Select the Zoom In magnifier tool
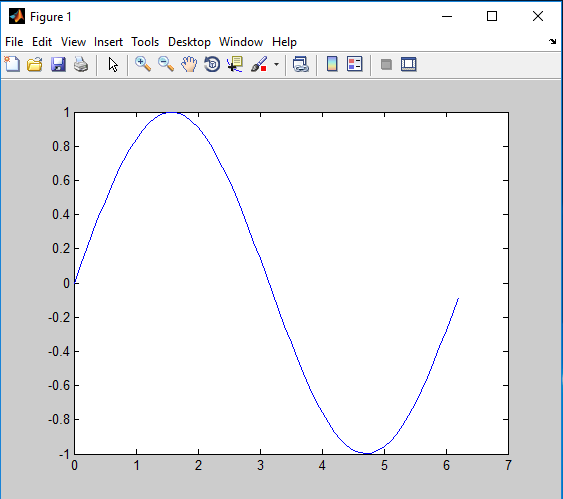Image resolution: width=563 pixels, height=499 pixels. 143,65
